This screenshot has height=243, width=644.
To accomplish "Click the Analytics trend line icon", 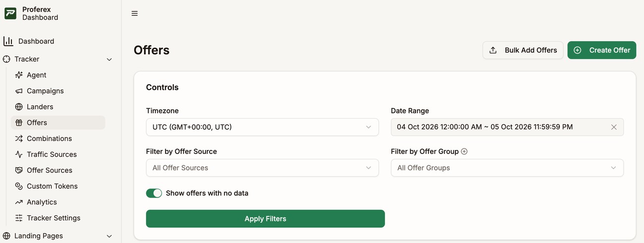I will 19,202.
